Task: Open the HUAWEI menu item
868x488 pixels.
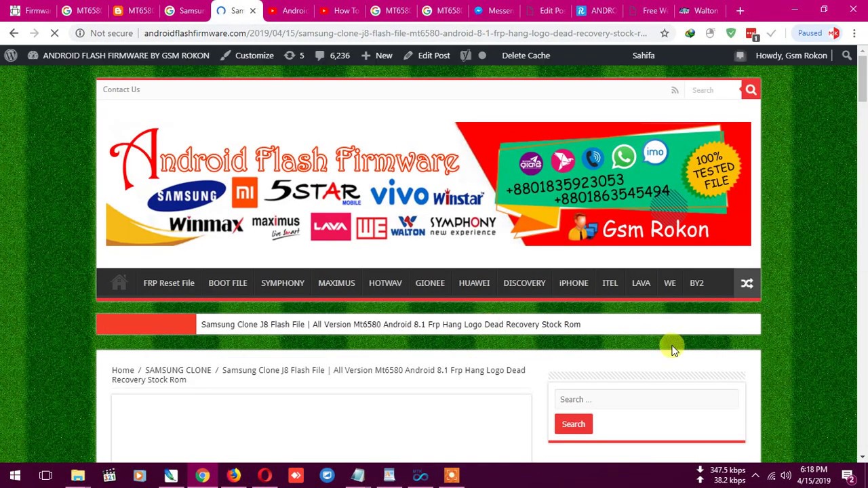Action: tap(474, 283)
